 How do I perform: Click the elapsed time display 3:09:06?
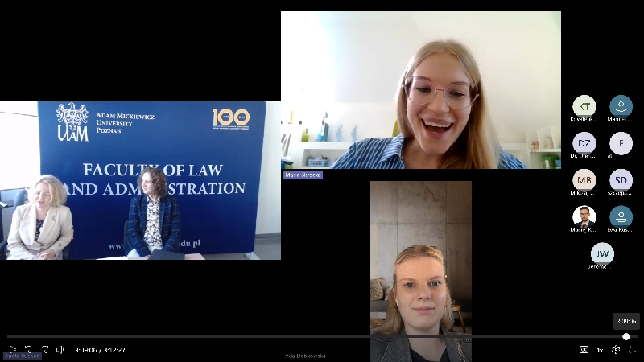85,350
